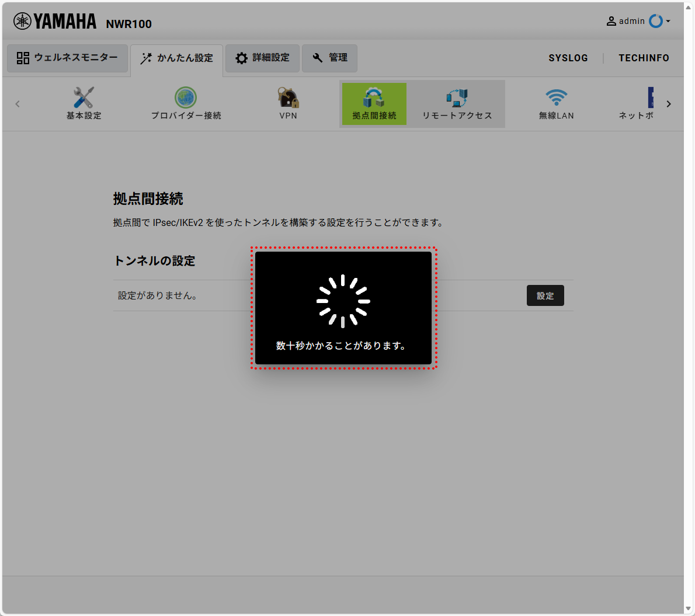Screen dimensions: 695x616
Task: Open the partially visible ネットボ icon
Action: pos(650,98)
